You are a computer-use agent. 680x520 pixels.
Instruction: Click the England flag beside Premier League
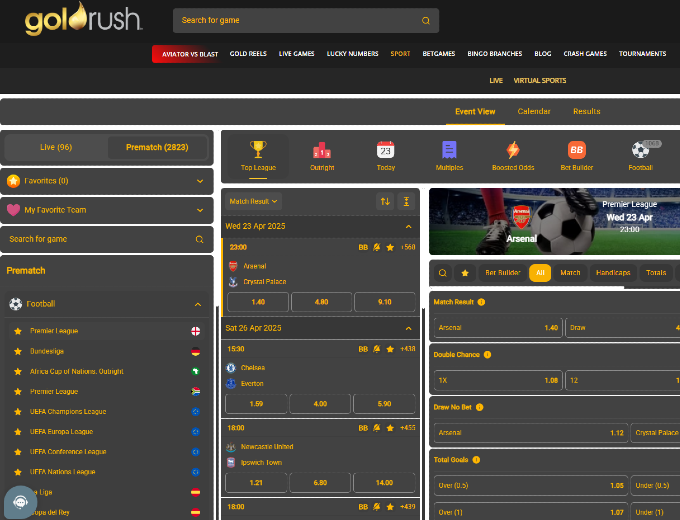196,331
